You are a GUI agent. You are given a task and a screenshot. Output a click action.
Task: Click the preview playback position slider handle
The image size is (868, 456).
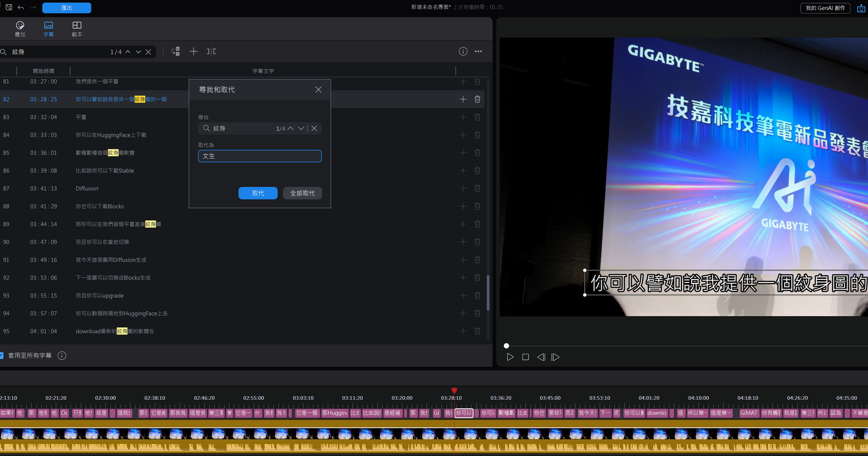[x=507, y=346]
